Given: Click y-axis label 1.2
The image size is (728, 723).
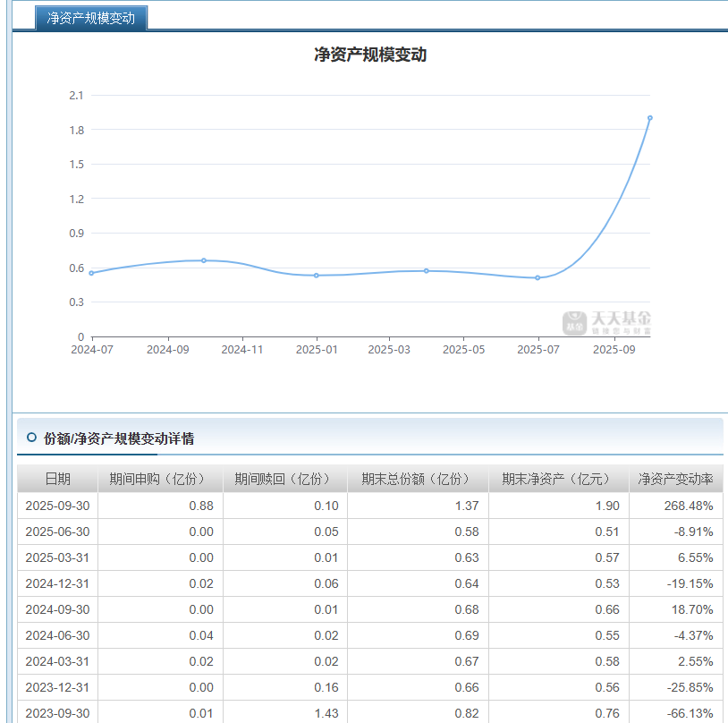Looking at the screenshot, I should [76, 199].
